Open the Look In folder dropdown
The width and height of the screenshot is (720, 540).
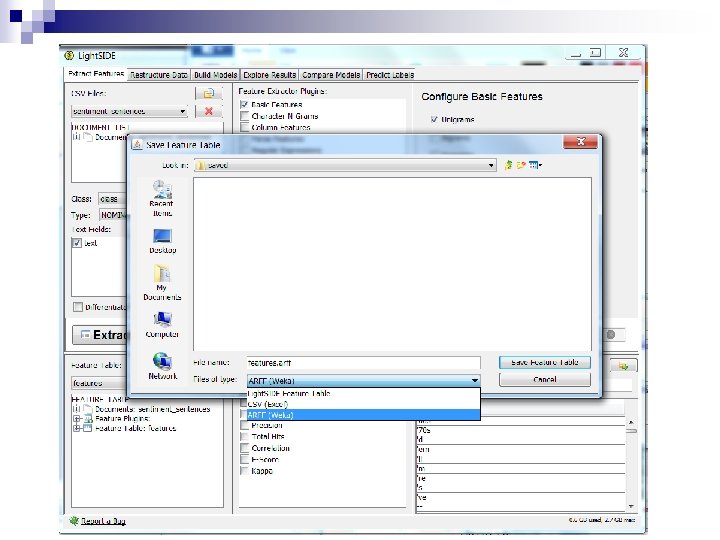click(x=345, y=165)
